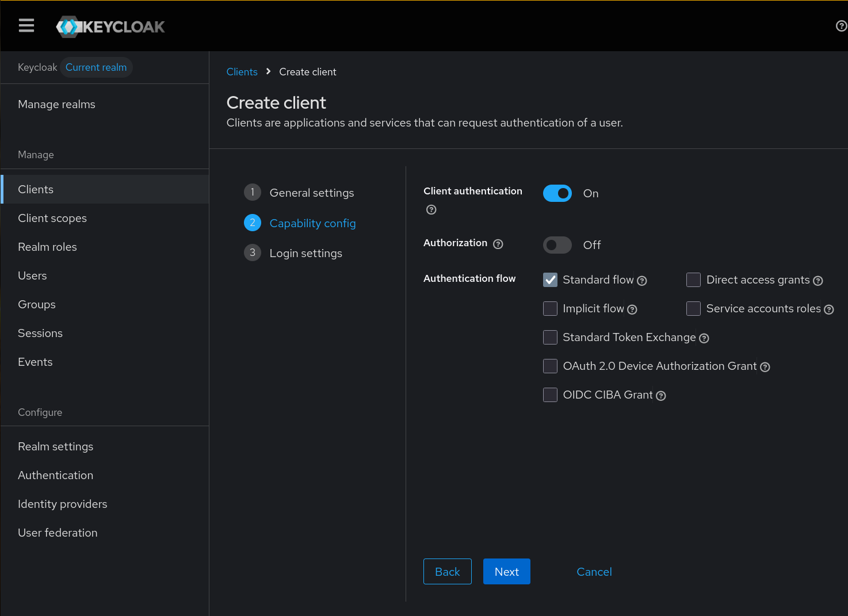Open Groups in sidebar
This screenshot has width=848, height=616.
pos(105,304)
